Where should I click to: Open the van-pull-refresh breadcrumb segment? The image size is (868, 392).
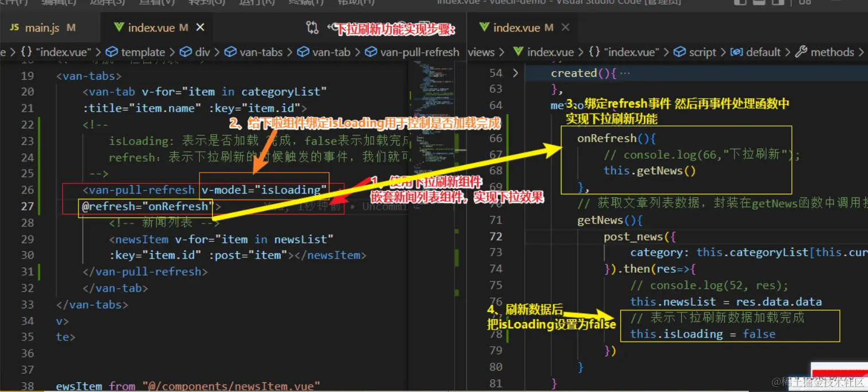(x=413, y=52)
